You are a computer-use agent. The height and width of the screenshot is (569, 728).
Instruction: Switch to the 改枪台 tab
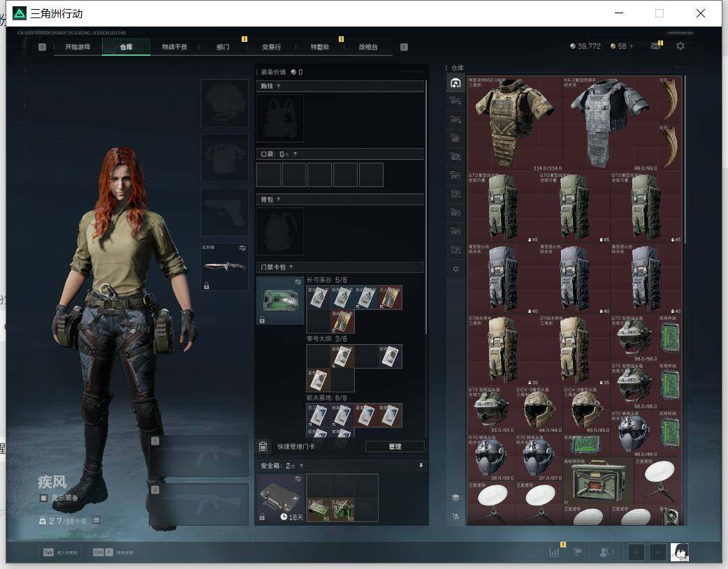(368, 47)
